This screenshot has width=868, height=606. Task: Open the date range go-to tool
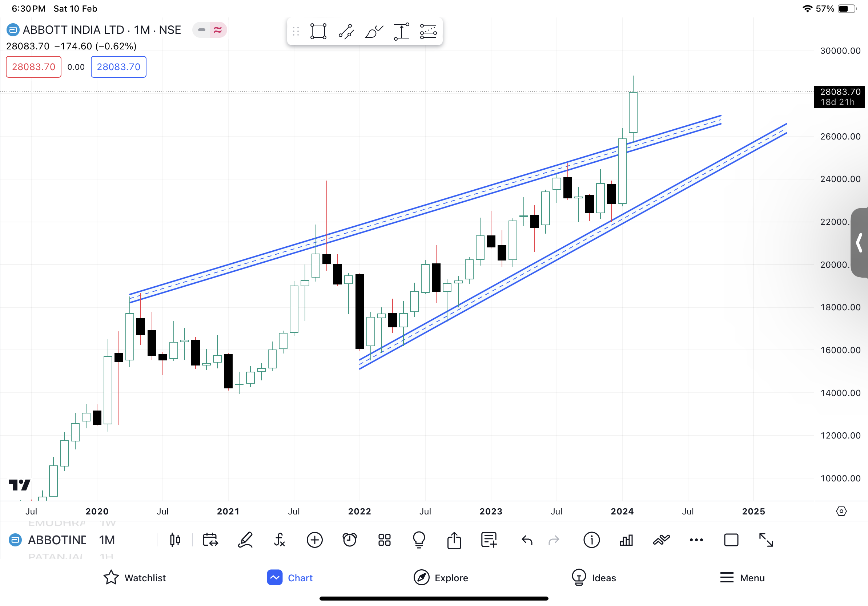(x=210, y=540)
